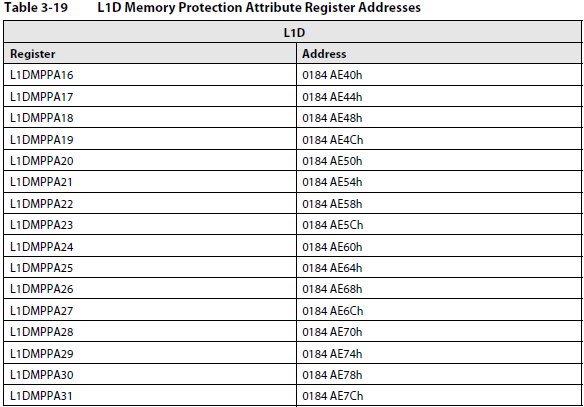Image resolution: width=584 pixels, height=407 pixels.
Task: Click address 0184 AE40h
Action: [x=332, y=75]
